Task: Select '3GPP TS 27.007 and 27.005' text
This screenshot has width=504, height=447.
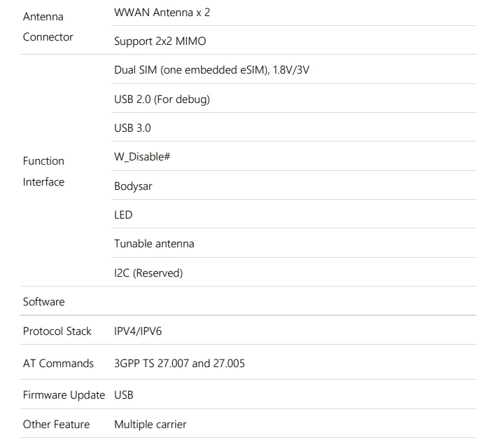Action: coord(179,364)
